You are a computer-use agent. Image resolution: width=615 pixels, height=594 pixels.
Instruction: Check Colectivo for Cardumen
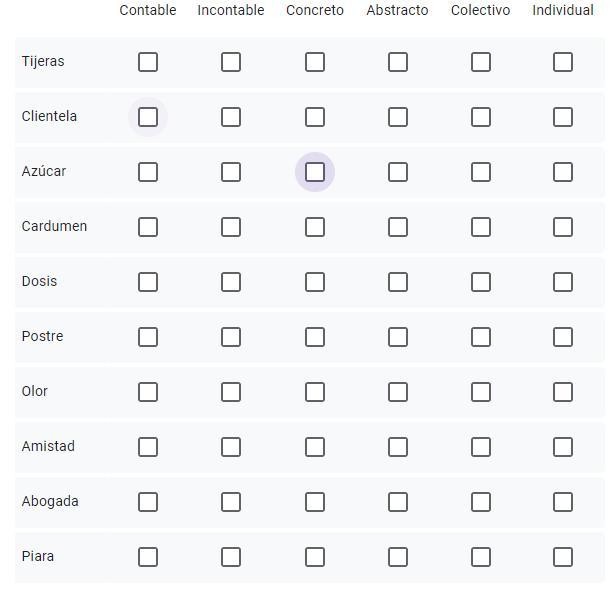pos(481,227)
